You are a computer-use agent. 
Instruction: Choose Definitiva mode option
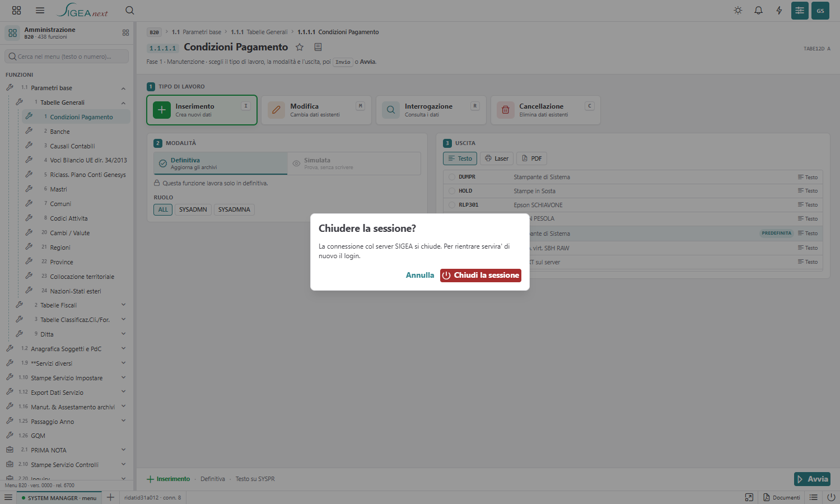coord(221,164)
